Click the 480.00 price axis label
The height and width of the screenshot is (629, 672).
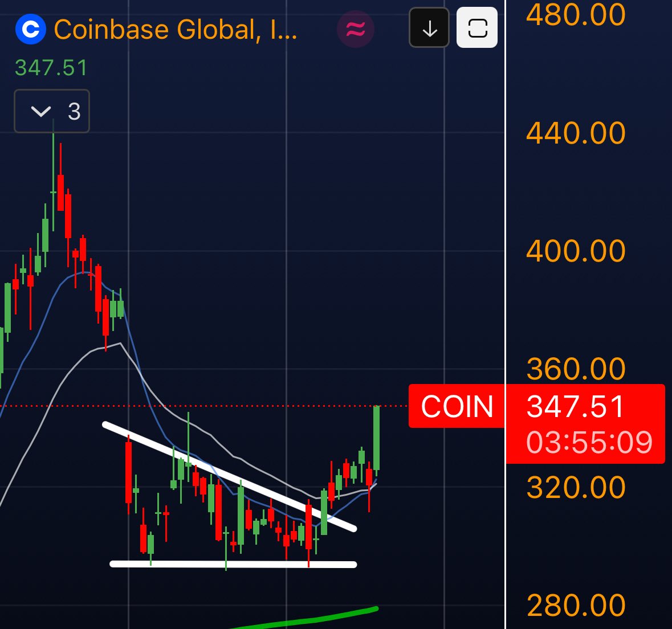[x=576, y=15]
